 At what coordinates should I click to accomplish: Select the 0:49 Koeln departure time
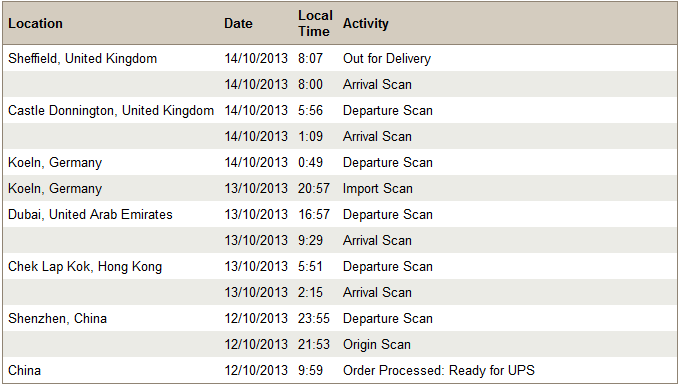click(311, 162)
